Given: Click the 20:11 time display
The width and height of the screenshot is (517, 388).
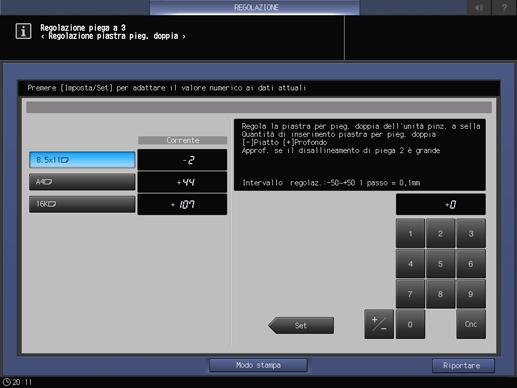Looking at the screenshot, I should (x=22, y=382).
